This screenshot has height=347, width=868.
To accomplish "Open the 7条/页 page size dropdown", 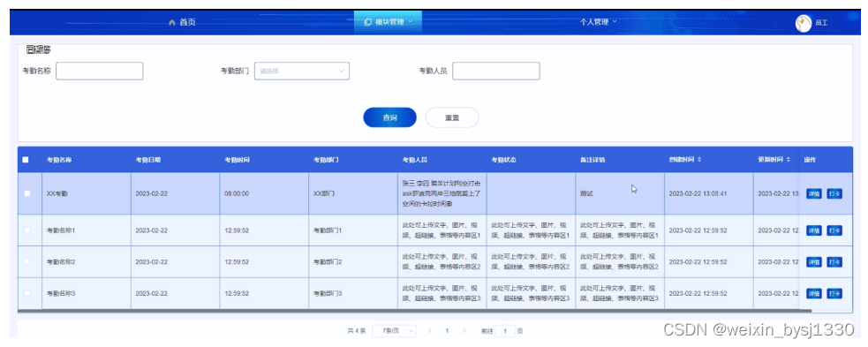I will (x=394, y=331).
